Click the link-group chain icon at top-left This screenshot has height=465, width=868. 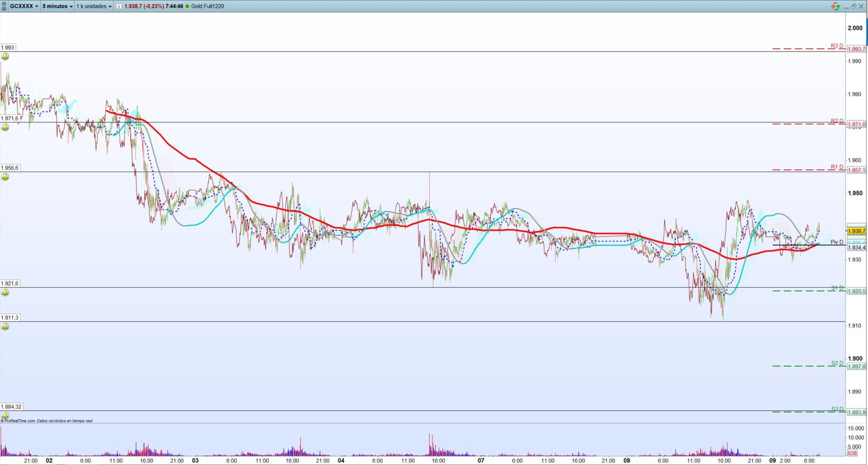point(4,6)
